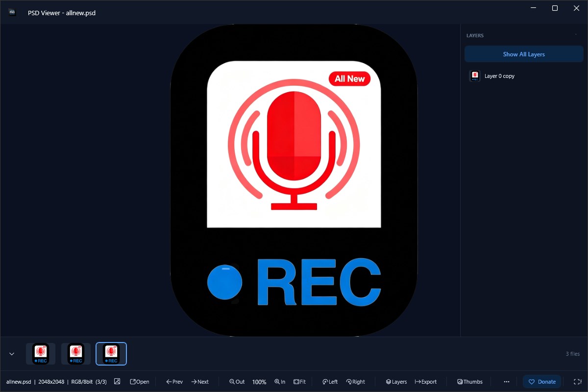Open a file with the Open button
Image resolution: width=588 pixels, height=392 pixels.
[140, 382]
